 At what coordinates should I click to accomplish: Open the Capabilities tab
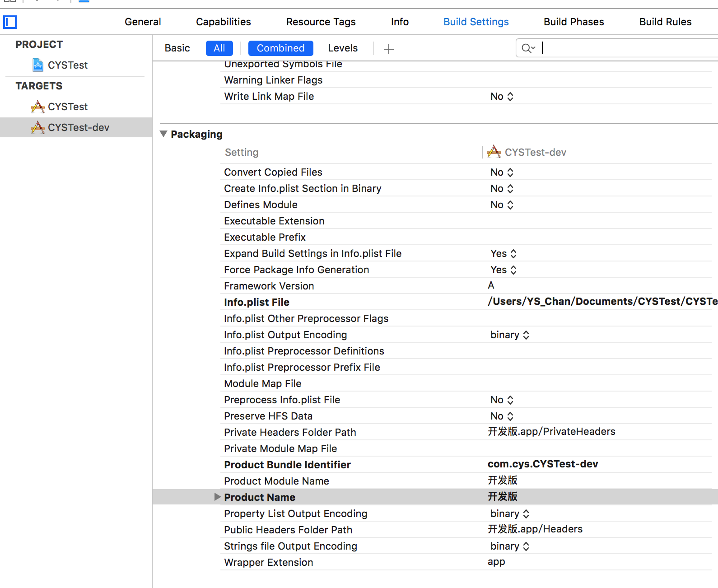click(x=224, y=22)
